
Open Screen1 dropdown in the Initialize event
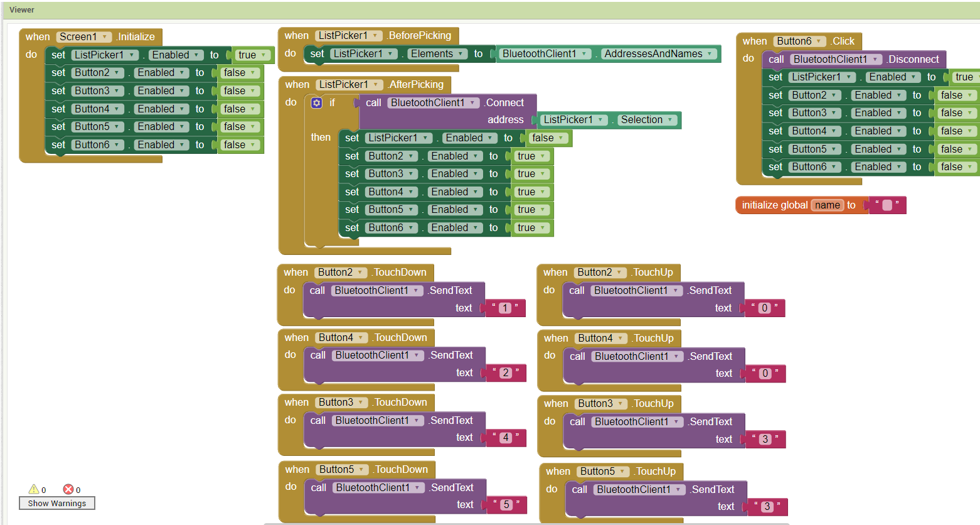pos(84,36)
